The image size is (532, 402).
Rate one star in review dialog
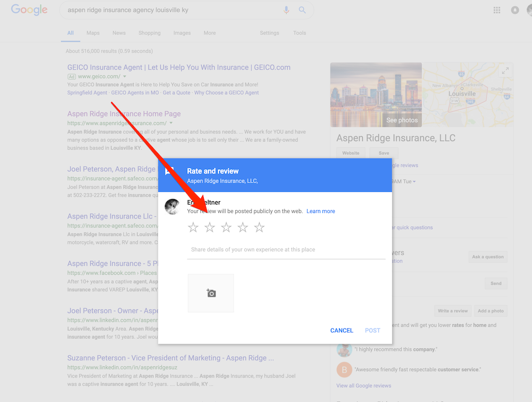193,227
